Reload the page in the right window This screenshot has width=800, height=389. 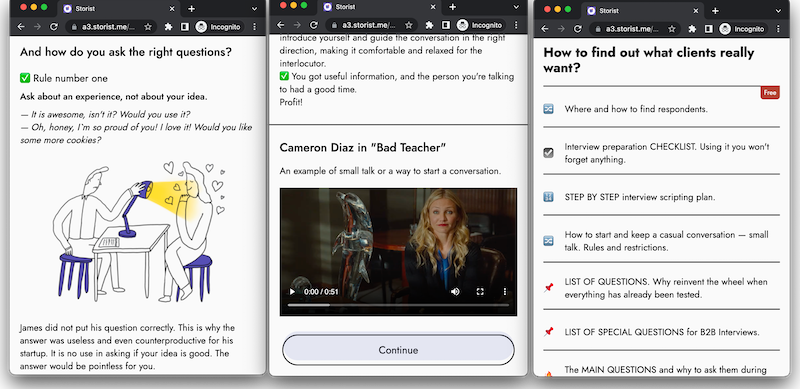578,29
